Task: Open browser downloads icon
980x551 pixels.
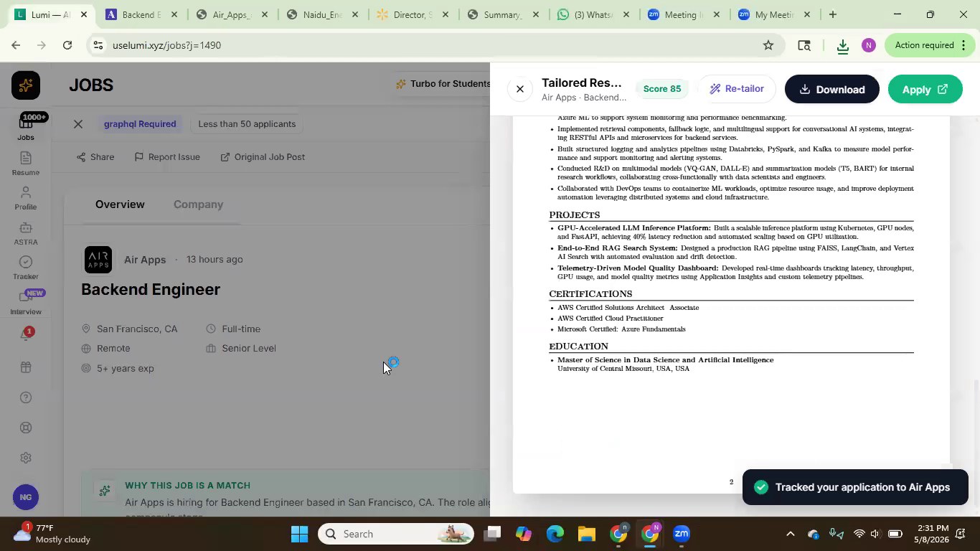Action: click(843, 45)
